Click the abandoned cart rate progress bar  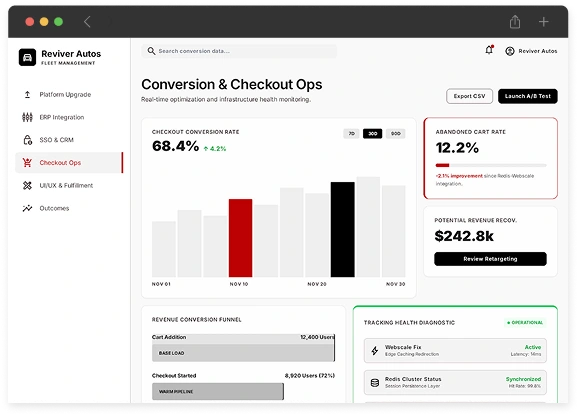tap(491, 165)
